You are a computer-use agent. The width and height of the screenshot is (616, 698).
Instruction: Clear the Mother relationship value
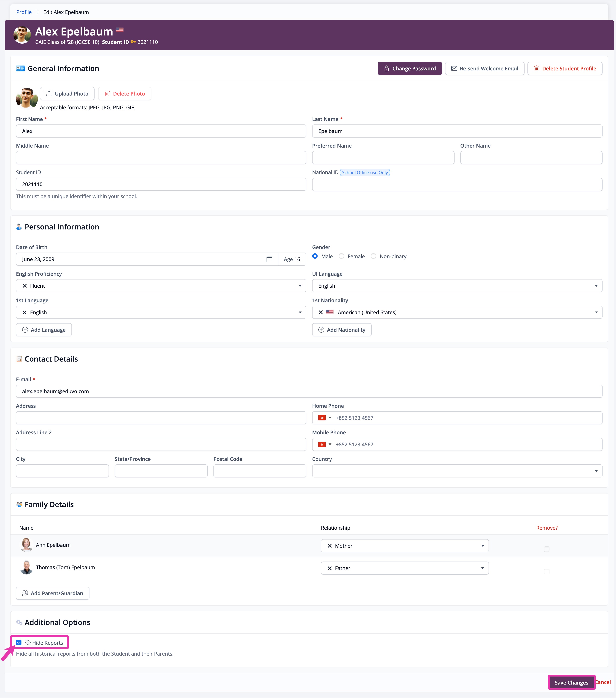tap(329, 546)
